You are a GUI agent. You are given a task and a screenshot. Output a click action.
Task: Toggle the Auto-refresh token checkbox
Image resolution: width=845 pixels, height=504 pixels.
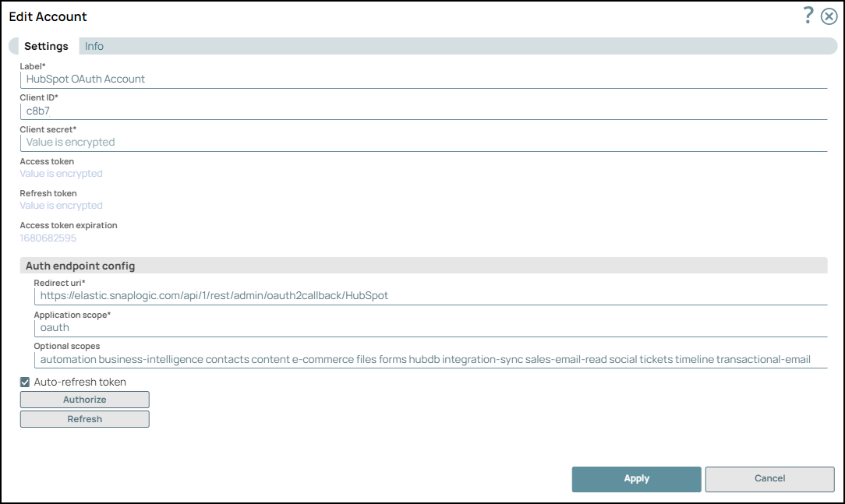(x=25, y=382)
